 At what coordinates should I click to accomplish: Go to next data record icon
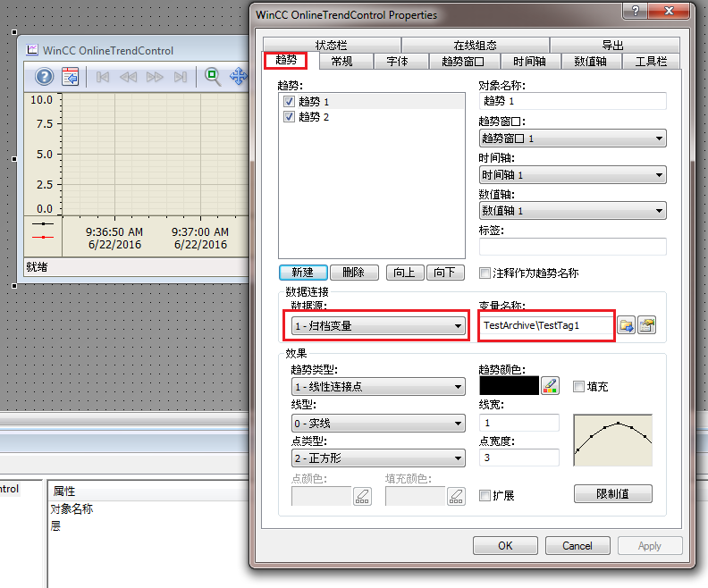pos(155,77)
